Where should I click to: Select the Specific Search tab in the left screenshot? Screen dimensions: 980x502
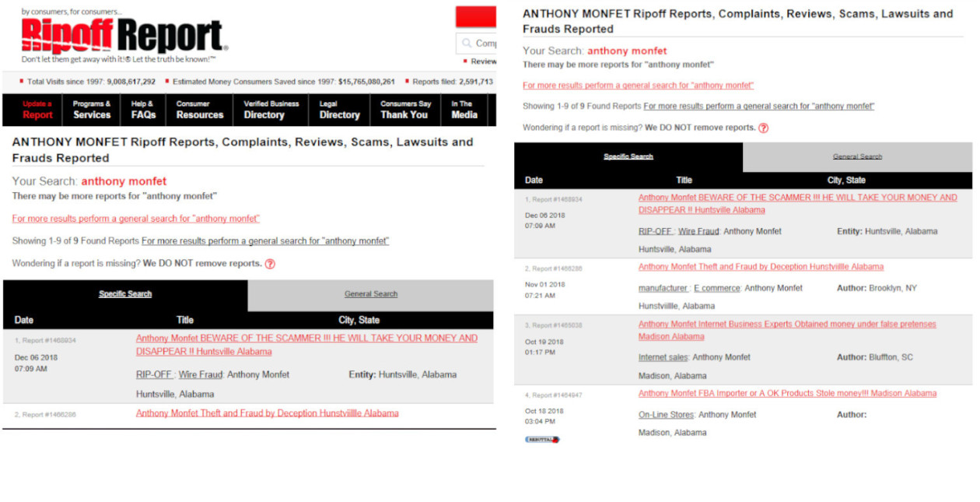[x=125, y=294]
